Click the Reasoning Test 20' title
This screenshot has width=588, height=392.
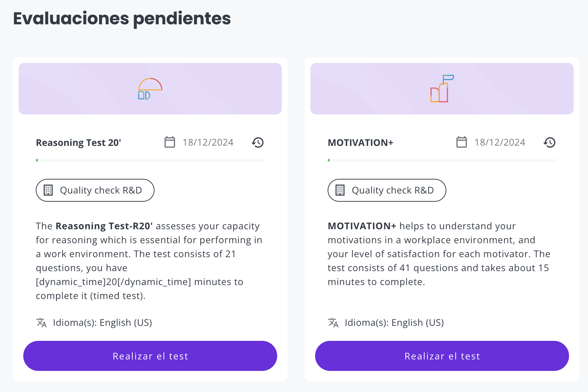tap(79, 143)
